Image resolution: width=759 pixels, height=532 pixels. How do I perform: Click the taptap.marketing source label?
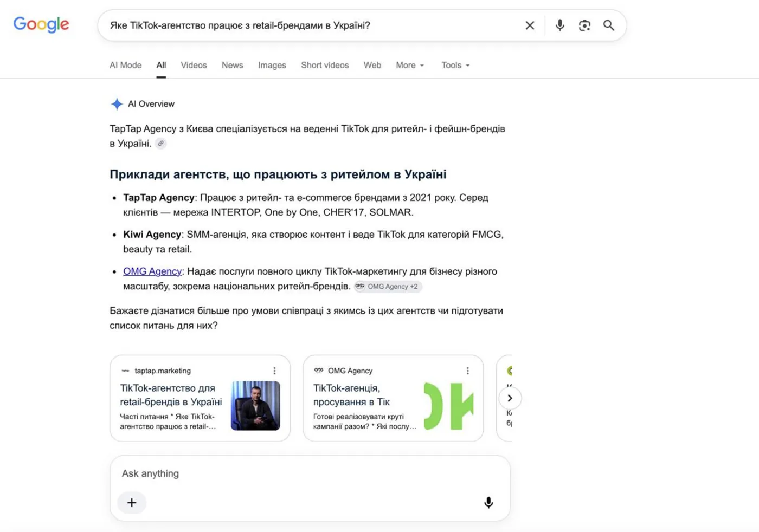coord(163,371)
